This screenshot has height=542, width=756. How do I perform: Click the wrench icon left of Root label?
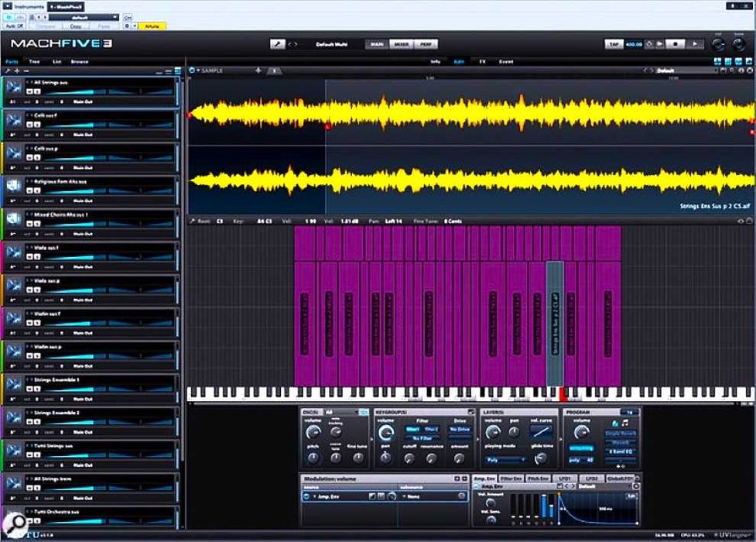193,221
